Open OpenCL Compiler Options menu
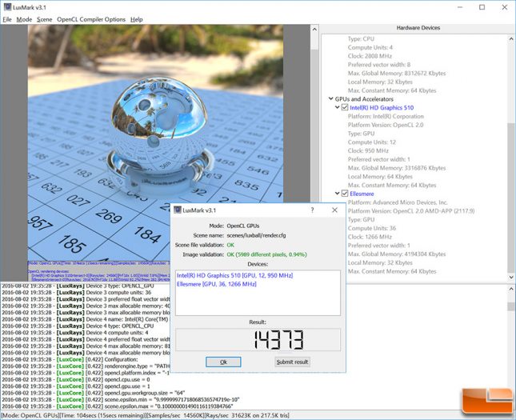The image size is (516, 420). (x=91, y=19)
